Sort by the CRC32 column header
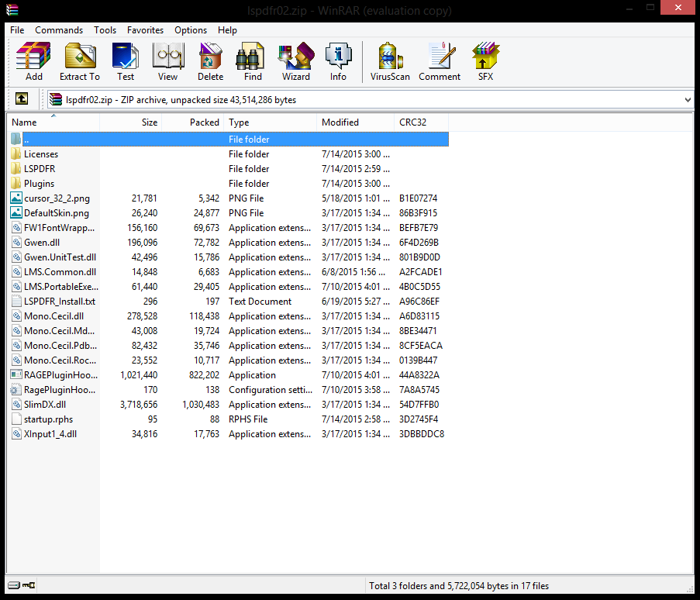700x600 pixels. pos(421,122)
